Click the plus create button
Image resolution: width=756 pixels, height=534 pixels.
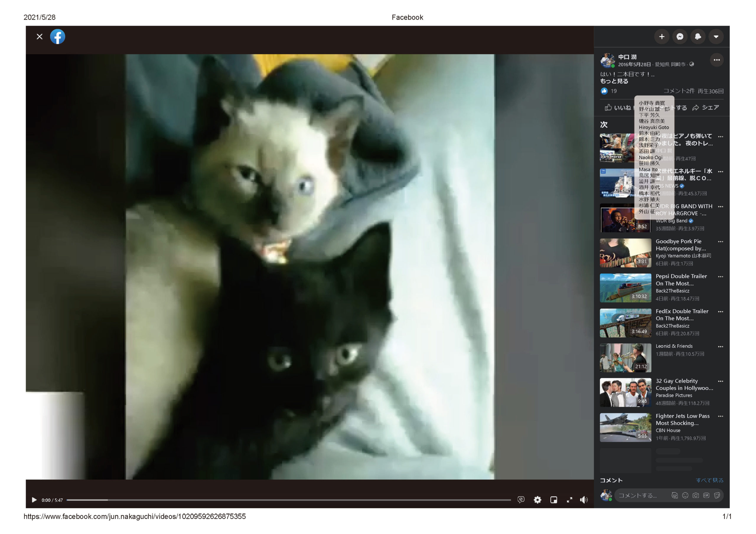(661, 37)
